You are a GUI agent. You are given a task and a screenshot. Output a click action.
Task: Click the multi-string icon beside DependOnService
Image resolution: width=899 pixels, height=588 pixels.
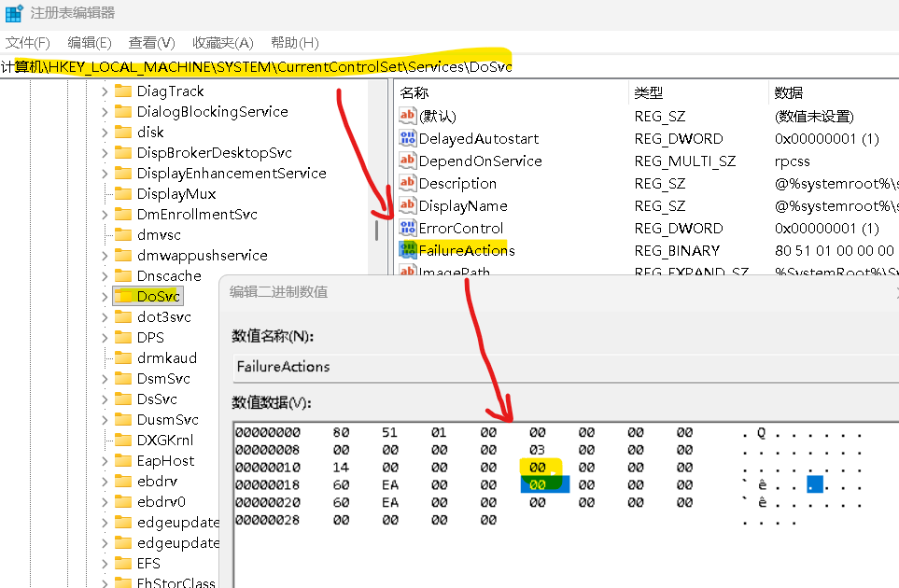[x=405, y=161]
